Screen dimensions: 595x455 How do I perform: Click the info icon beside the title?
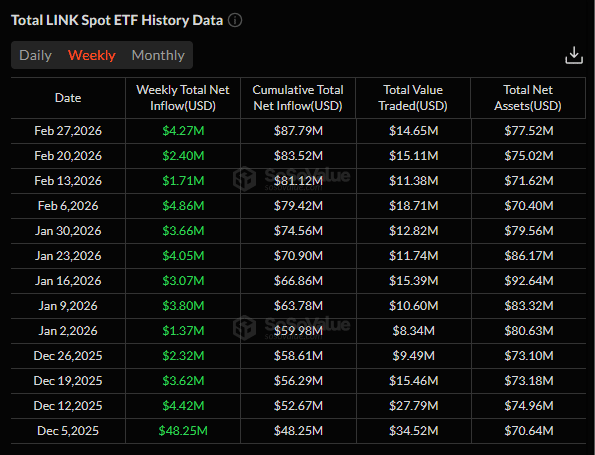pyautogui.click(x=235, y=20)
